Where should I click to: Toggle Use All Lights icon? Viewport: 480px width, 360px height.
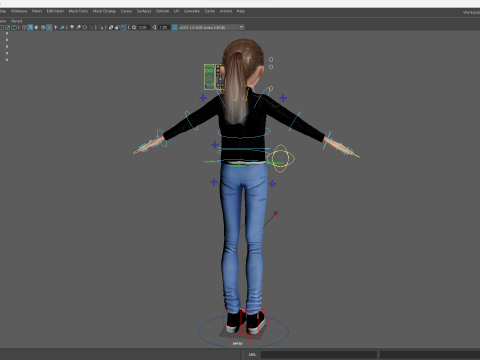[56, 27]
